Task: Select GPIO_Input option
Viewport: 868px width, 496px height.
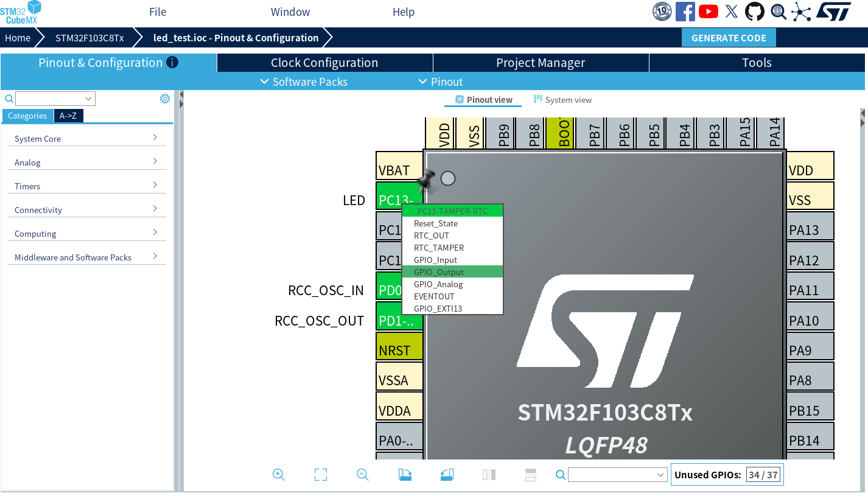Action: point(453,260)
